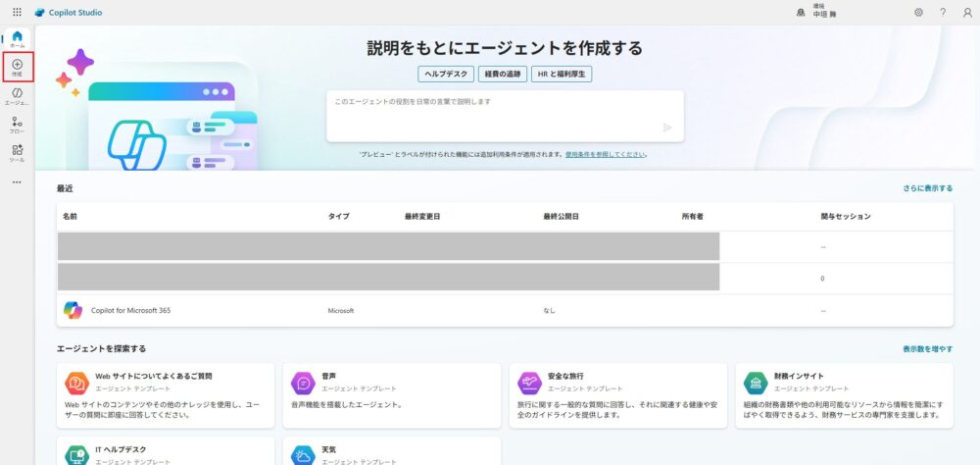This screenshot has width=980, height=465.
Task: Open the user account profile icon
Action: click(967, 12)
